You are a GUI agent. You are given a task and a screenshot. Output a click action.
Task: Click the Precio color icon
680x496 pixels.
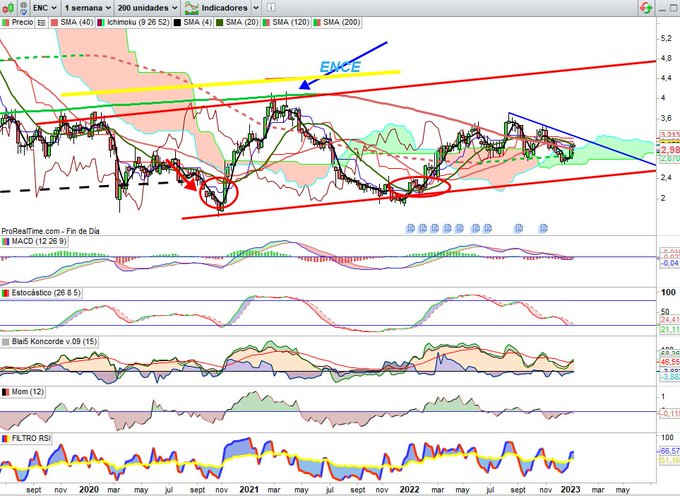pos(6,22)
